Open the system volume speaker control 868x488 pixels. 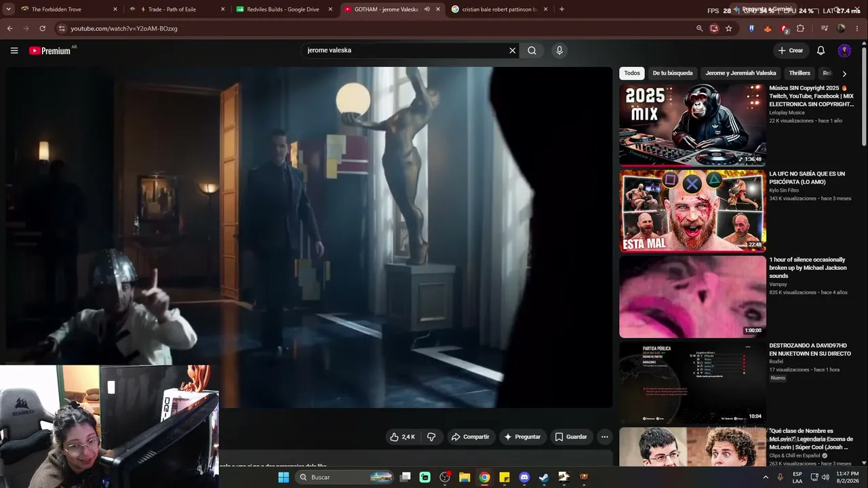(x=825, y=477)
